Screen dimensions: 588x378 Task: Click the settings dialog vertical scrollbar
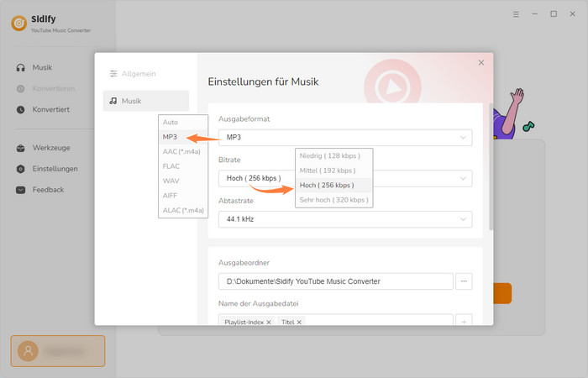(x=491, y=166)
